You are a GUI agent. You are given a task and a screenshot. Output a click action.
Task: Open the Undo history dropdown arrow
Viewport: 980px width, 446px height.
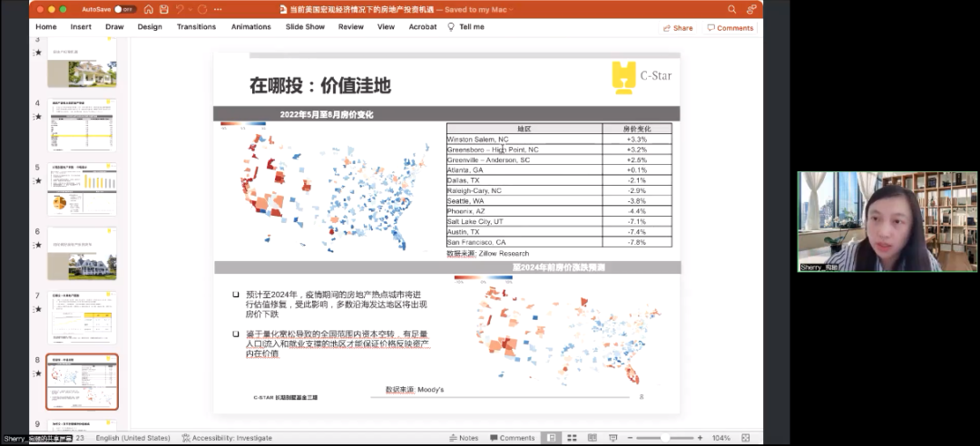[190, 9]
